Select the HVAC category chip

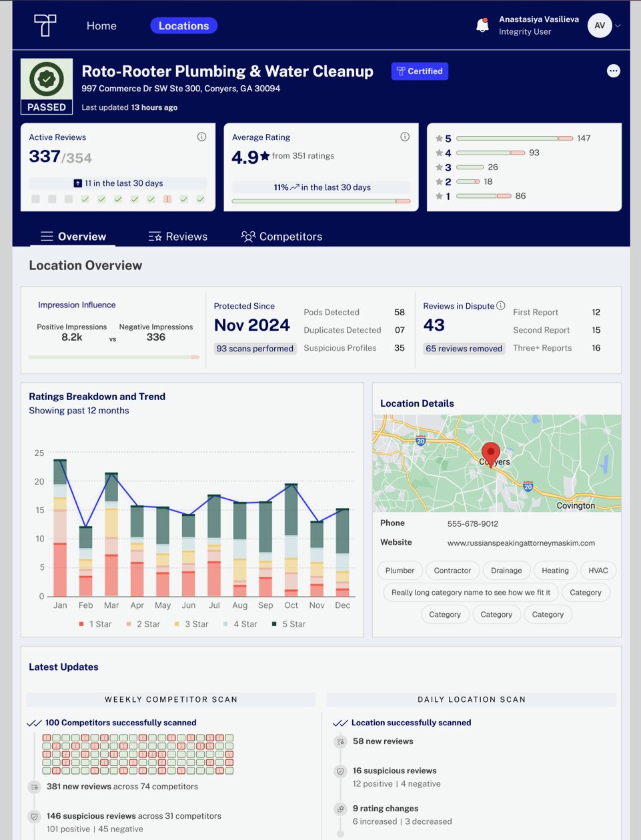[598, 571]
